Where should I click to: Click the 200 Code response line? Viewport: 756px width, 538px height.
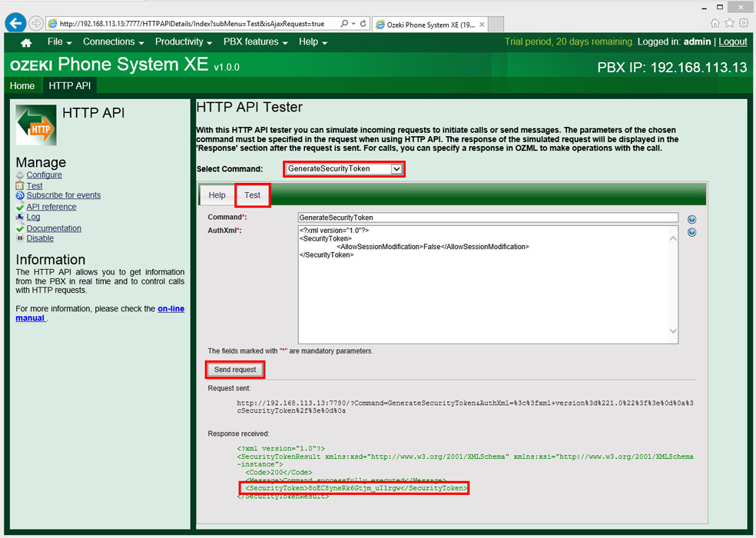coord(279,473)
